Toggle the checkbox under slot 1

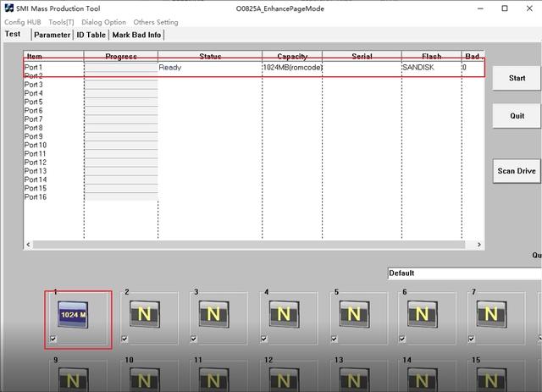pos(53,339)
